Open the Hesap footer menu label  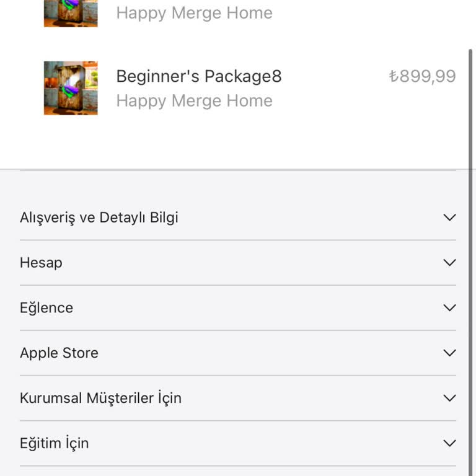41,263
